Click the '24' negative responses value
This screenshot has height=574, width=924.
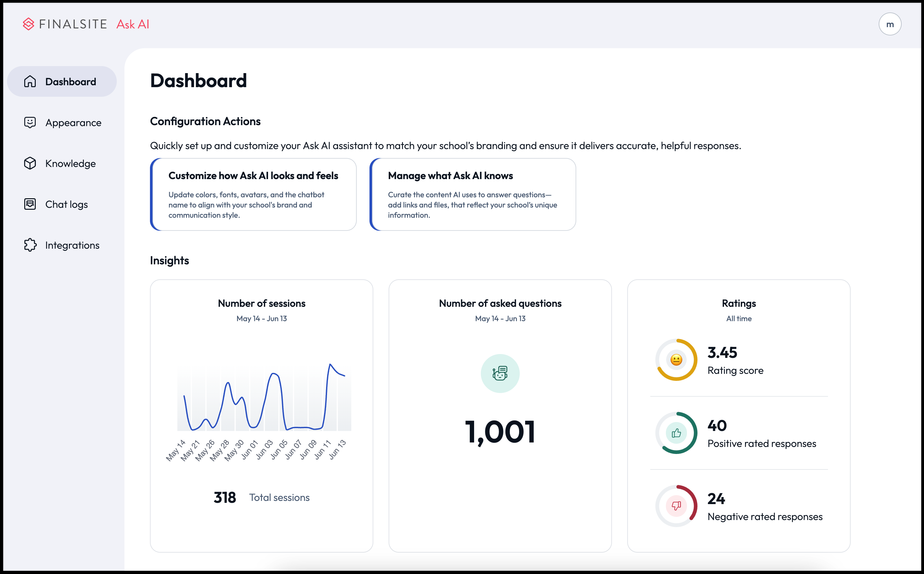[x=716, y=498]
